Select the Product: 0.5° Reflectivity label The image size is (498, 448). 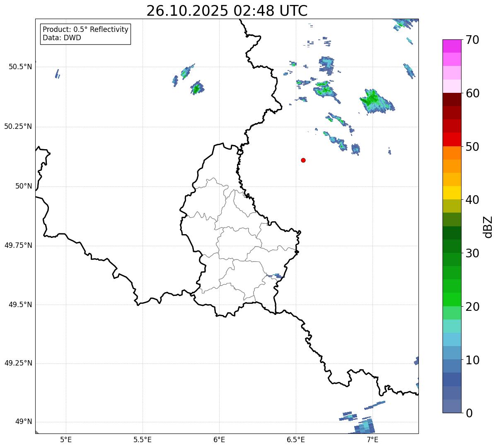(85, 30)
